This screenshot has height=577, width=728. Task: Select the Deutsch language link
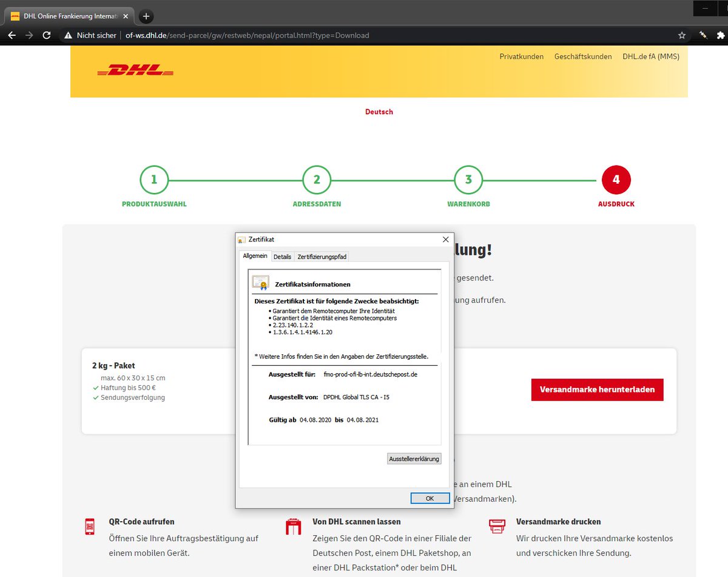point(379,112)
